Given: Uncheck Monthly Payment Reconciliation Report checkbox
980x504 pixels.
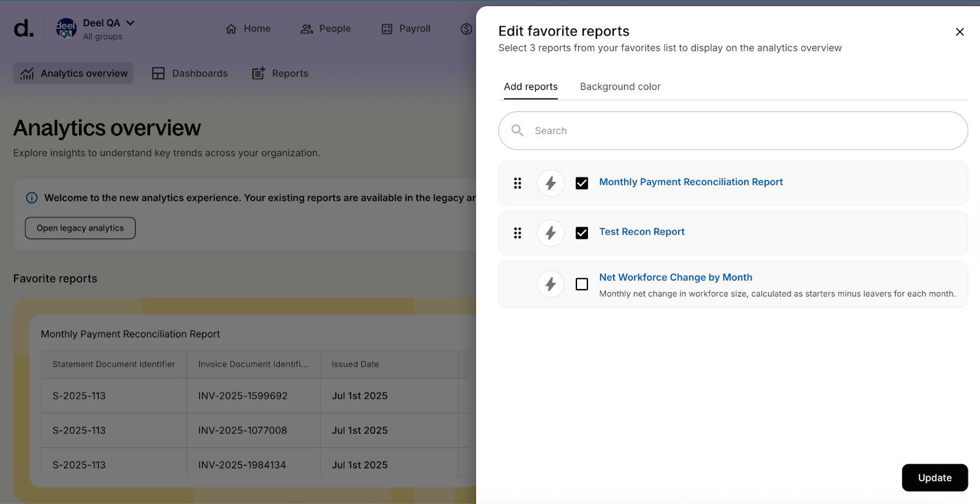Looking at the screenshot, I should (582, 183).
